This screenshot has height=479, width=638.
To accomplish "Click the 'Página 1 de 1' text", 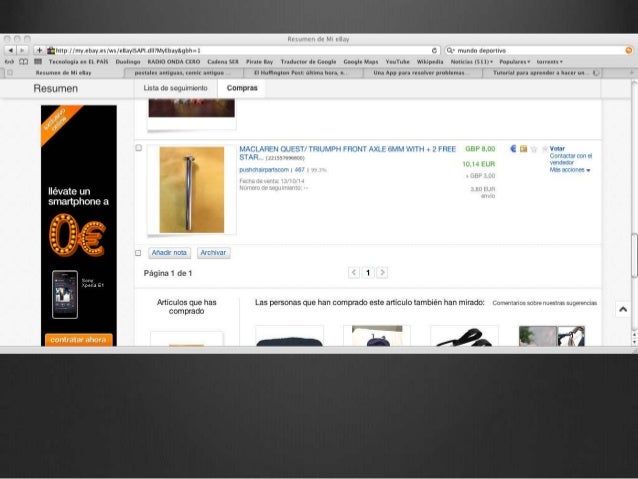I will 168,273.
